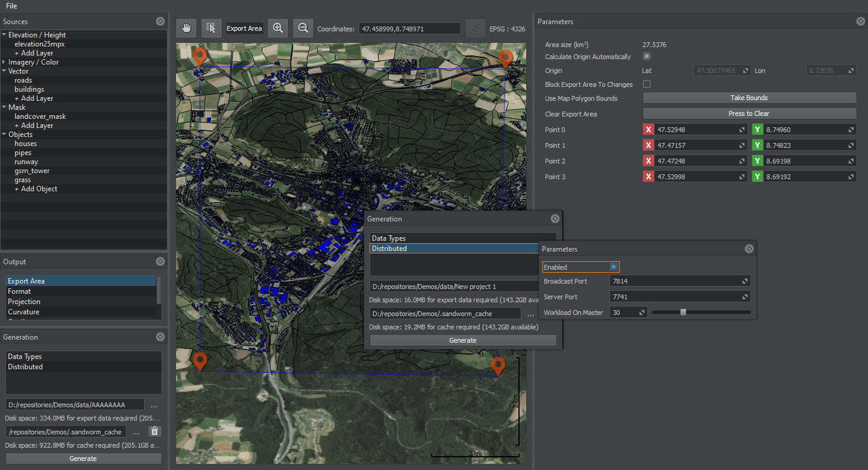Image resolution: width=868 pixels, height=470 pixels.
Task: Open the File menu
Action: tap(11, 6)
